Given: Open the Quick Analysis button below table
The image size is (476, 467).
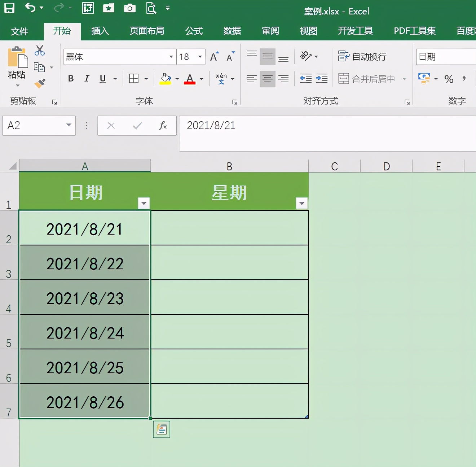Looking at the screenshot, I should (162, 429).
